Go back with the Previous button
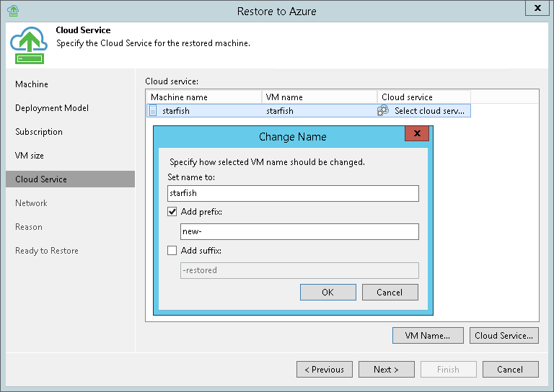Image resolution: width=554 pixels, height=392 pixels. 325,370
